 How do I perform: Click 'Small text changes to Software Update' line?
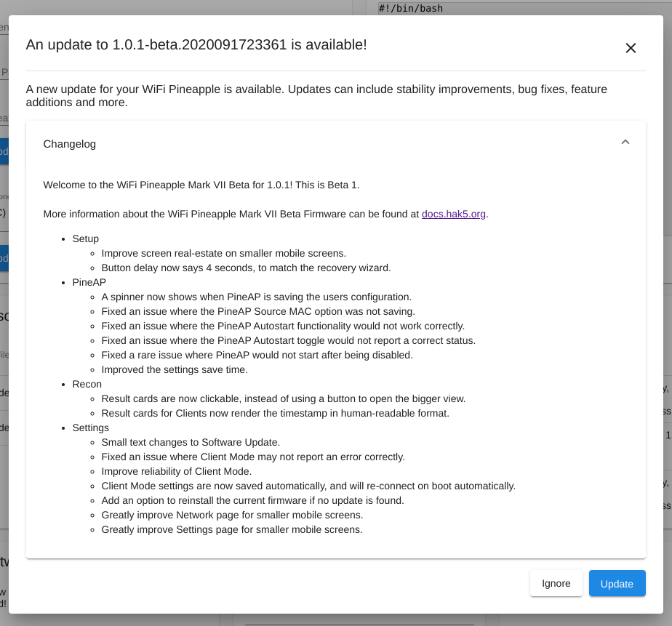tap(191, 443)
